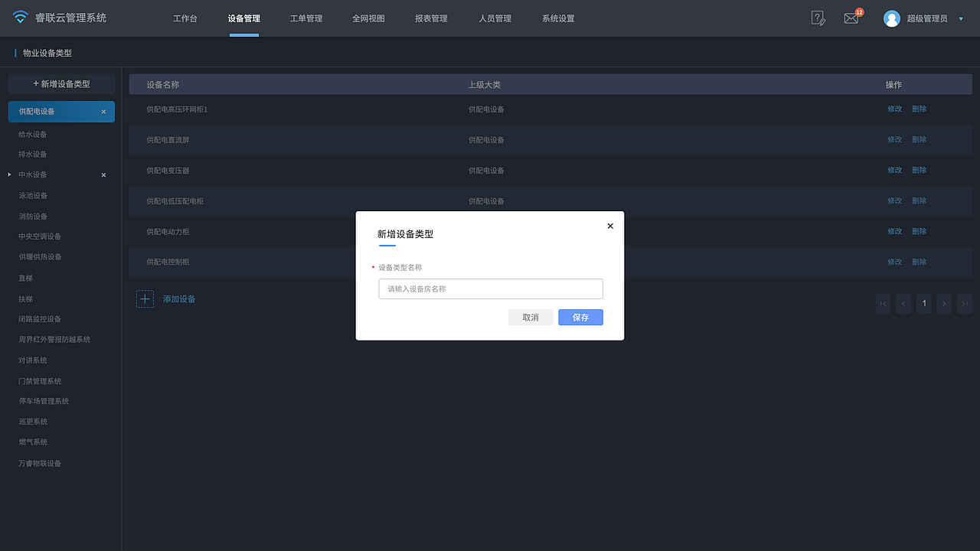Open the mail notifications envelope icon
Screen dimensions: 980x551
click(x=851, y=18)
